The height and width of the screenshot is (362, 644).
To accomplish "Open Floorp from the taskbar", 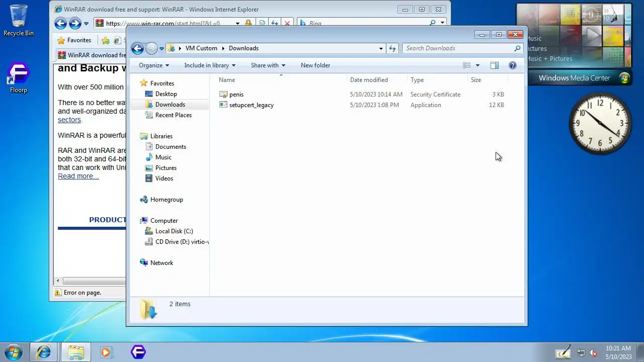I will (138, 352).
